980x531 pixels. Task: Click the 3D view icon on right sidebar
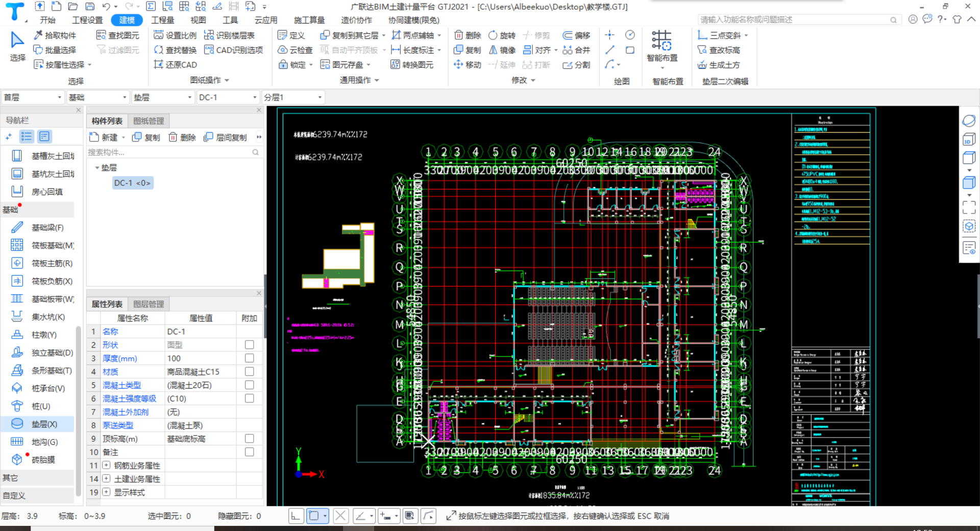pyautogui.click(x=969, y=139)
